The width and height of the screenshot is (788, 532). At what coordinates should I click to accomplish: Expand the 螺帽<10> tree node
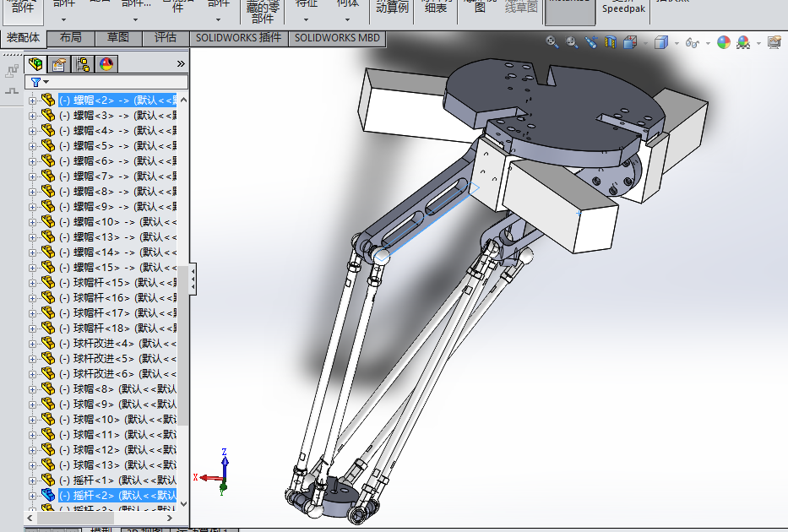click(33, 222)
